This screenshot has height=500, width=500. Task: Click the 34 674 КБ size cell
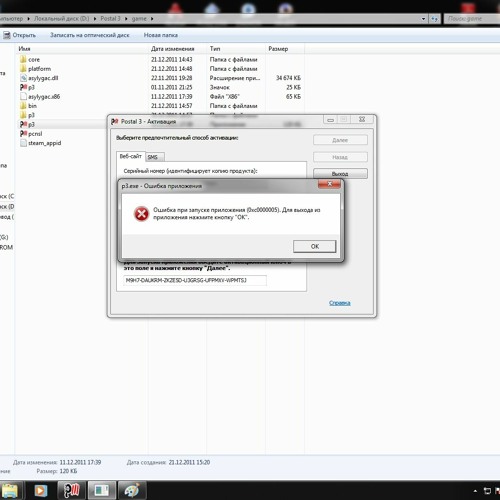pos(288,78)
